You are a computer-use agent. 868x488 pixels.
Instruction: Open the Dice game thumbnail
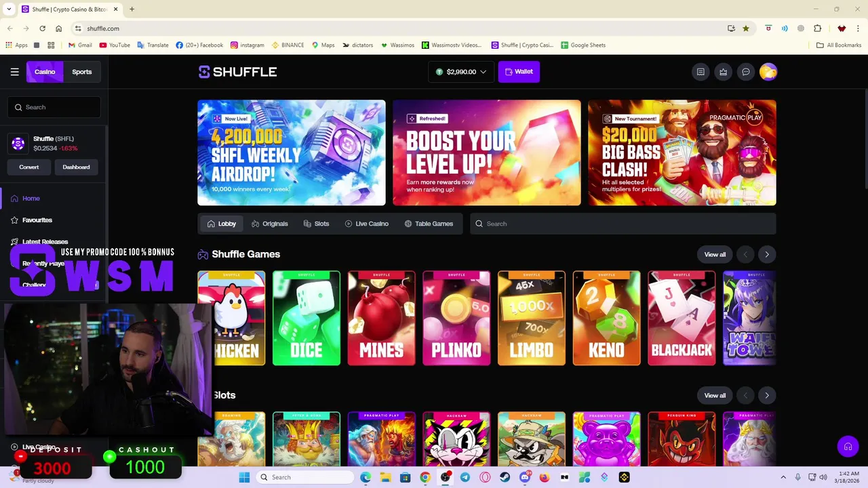coord(307,318)
